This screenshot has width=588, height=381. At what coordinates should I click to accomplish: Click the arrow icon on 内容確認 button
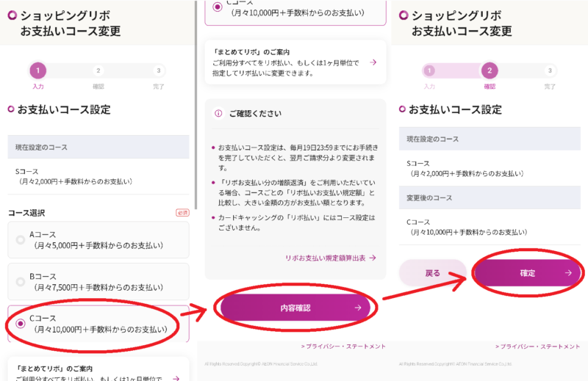pyautogui.click(x=358, y=308)
